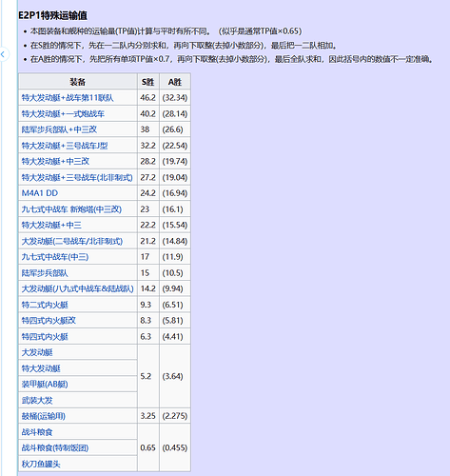450x476 pixels.
Task: Open the standalone 特大发动艇 link
Action: point(41,368)
